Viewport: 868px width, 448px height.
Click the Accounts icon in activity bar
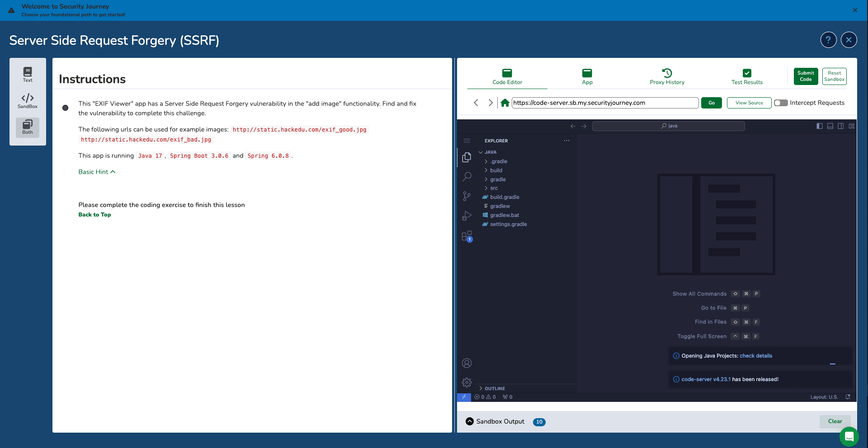pyautogui.click(x=467, y=363)
